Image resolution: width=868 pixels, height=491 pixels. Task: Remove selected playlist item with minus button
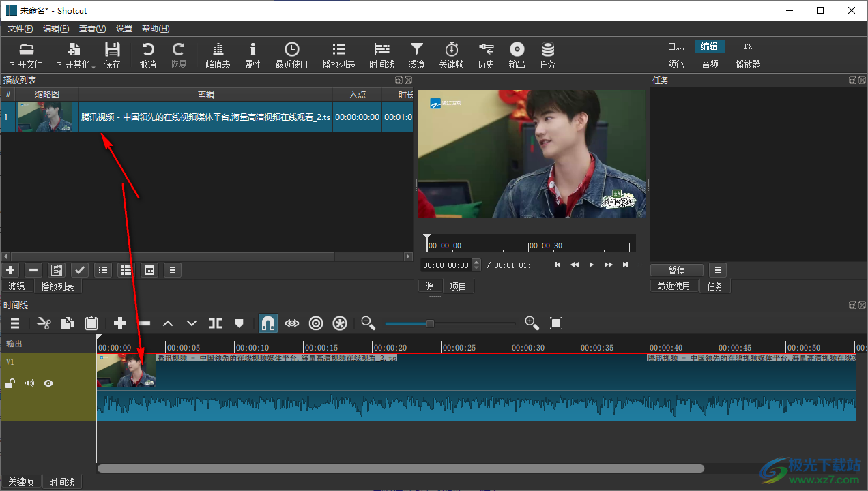coord(33,270)
